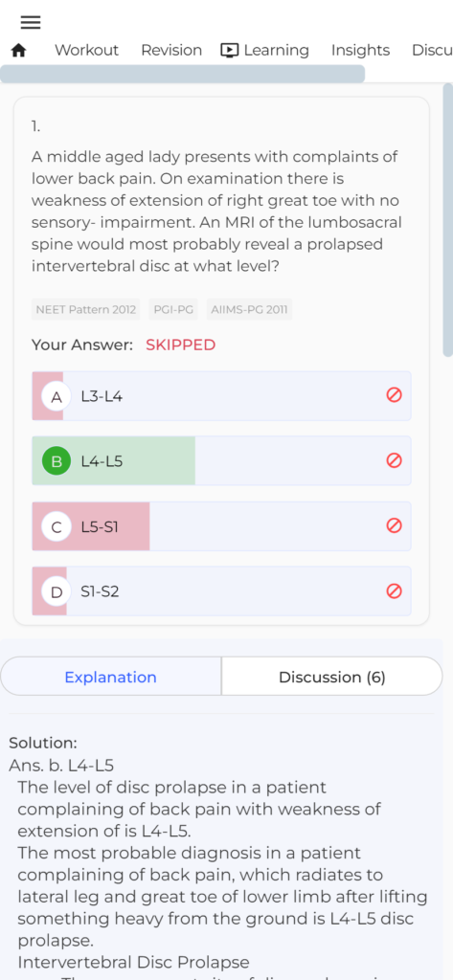
Task: Open Discussion (6) comments
Action: pyautogui.click(x=332, y=677)
